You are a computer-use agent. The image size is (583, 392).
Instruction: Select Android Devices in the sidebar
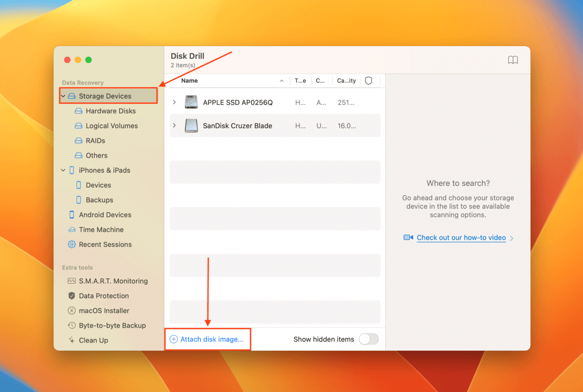(105, 215)
